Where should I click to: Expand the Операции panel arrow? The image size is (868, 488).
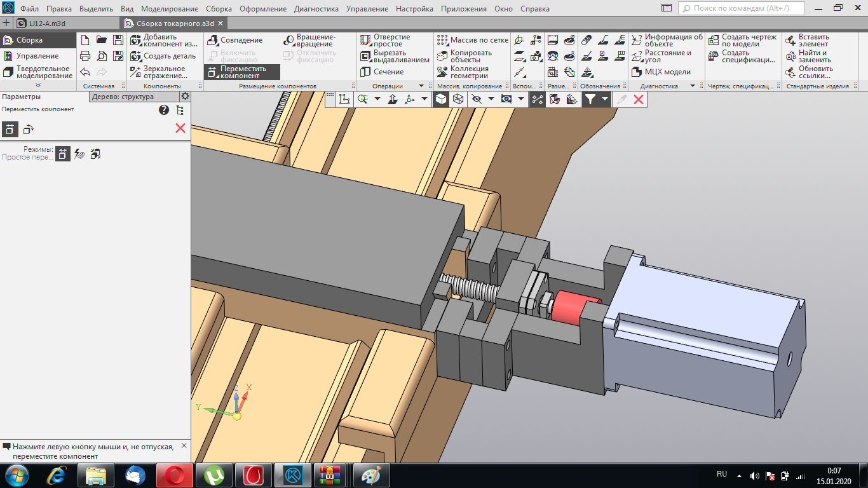click(421, 86)
